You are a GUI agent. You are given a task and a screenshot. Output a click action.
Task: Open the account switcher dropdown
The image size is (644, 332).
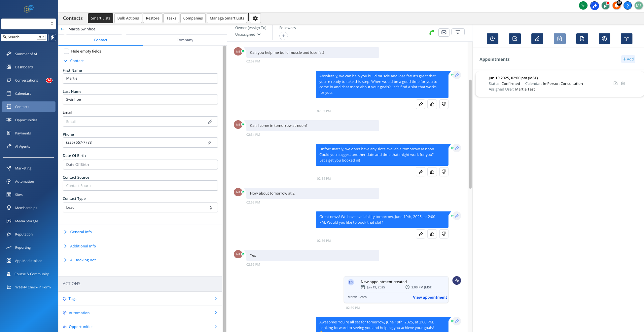point(29,24)
